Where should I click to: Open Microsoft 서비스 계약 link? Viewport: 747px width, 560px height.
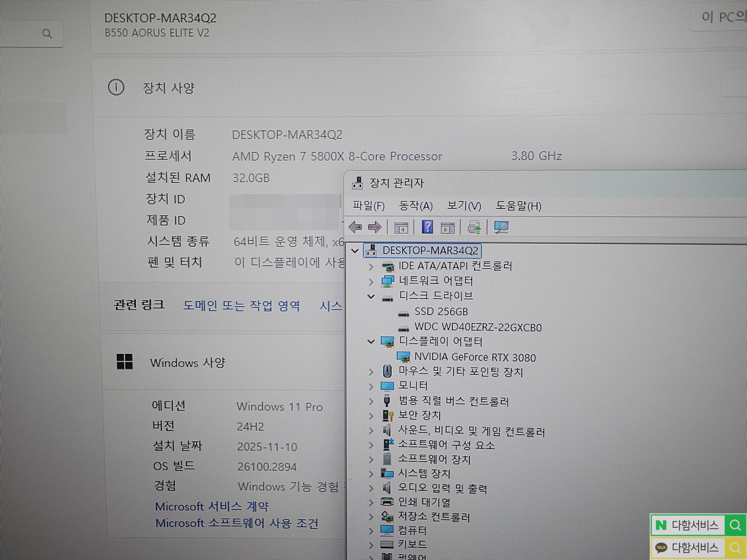212,506
